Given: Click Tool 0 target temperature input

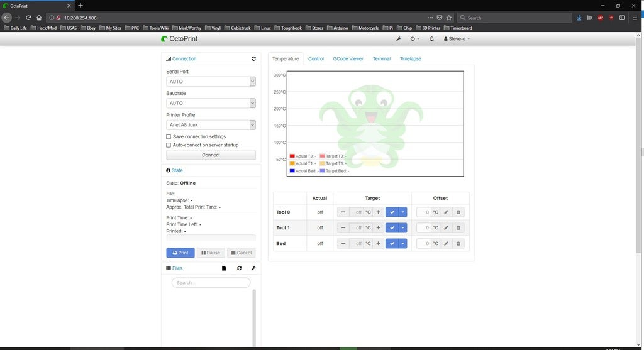Looking at the screenshot, I should click(x=357, y=212).
